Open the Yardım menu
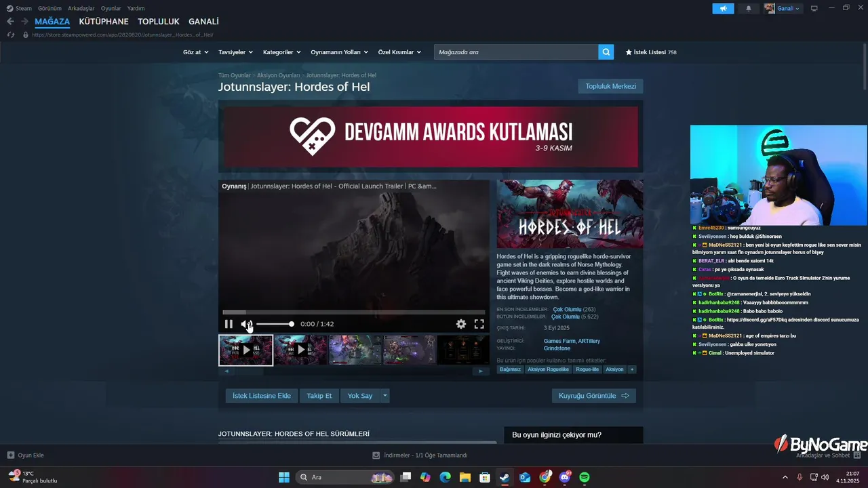868x488 pixels. pyautogui.click(x=136, y=8)
